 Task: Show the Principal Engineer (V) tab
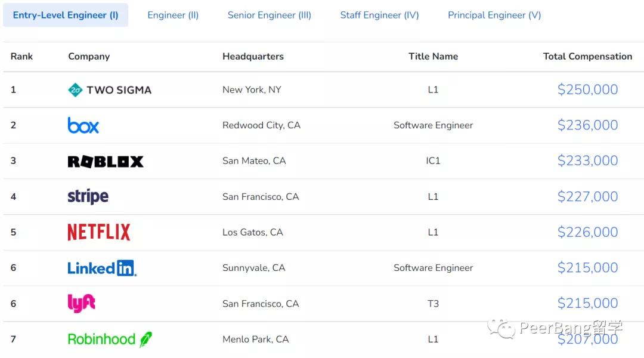tap(494, 16)
